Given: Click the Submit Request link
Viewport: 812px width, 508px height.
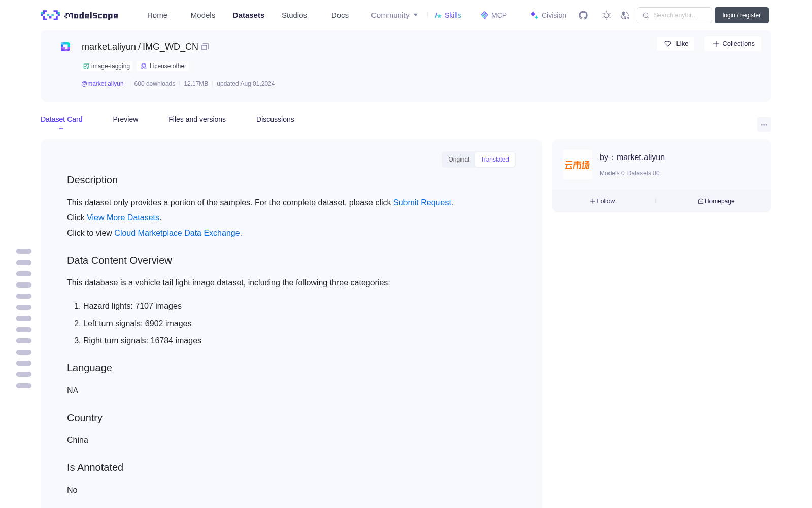Looking at the screenshot, I should 422,202.
